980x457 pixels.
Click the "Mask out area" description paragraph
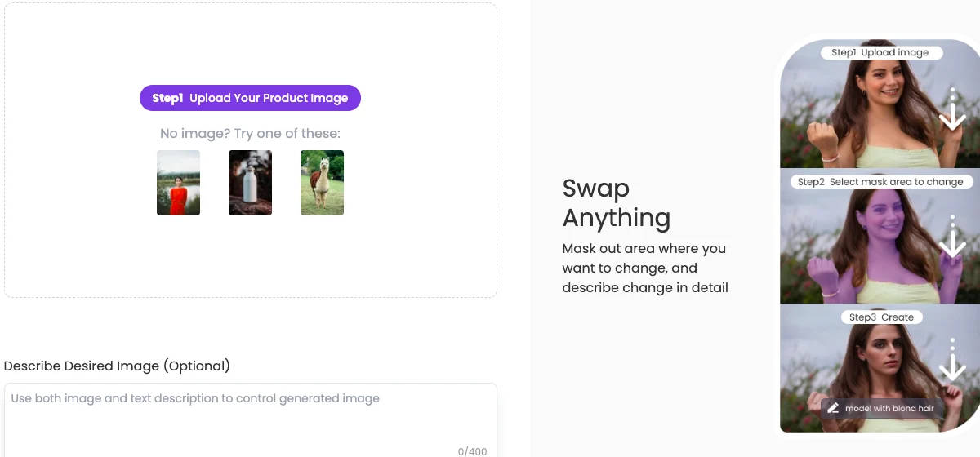pos(644,268)
